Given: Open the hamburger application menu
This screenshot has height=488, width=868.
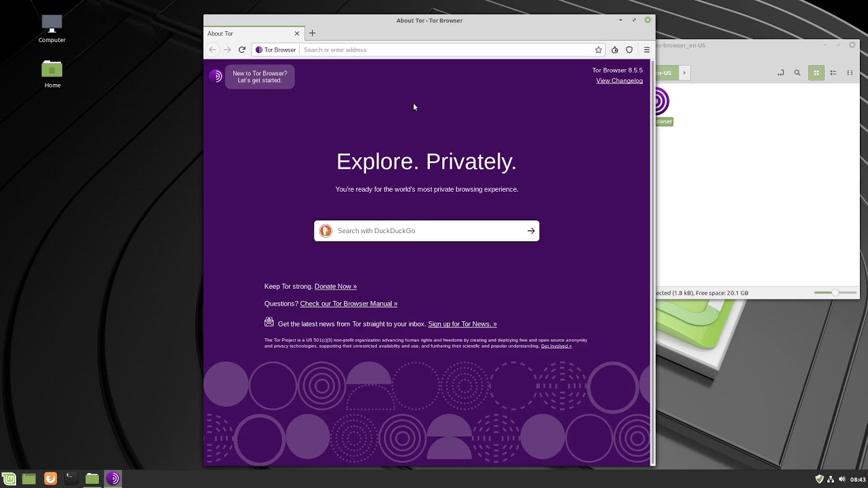Looking at the screenshot, I should 647,49.
